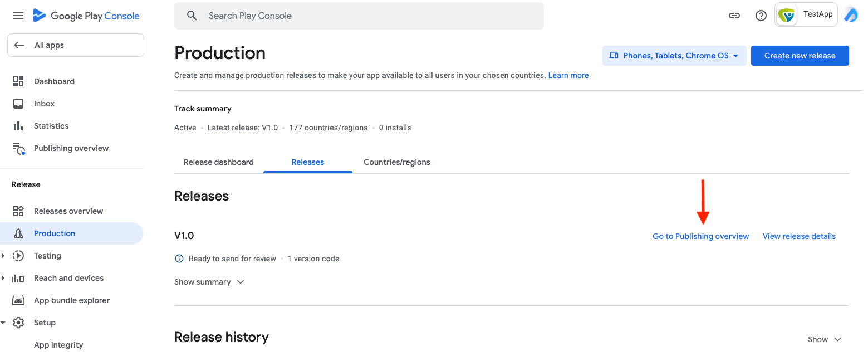Click the Dashboard icon in sidebar
Viewport: 868px width, 356px height.
coord(18,81)
